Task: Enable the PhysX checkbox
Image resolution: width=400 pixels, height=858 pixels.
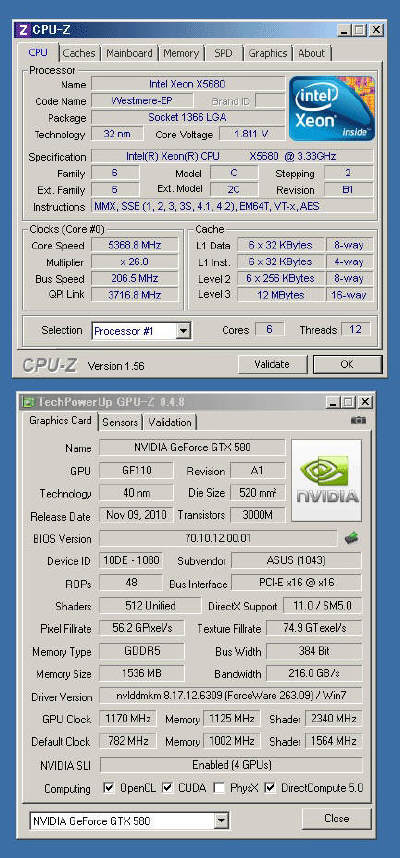Action: [x=219, y=788]
